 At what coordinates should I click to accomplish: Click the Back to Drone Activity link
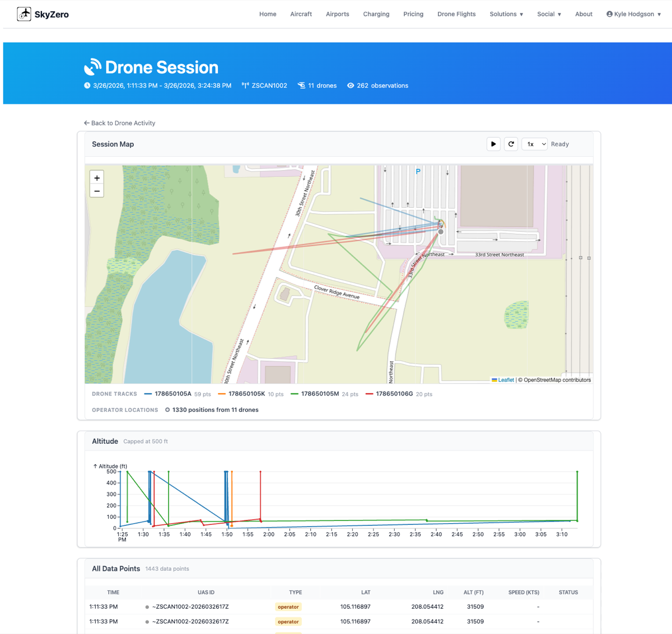click(x=119, y=123)
